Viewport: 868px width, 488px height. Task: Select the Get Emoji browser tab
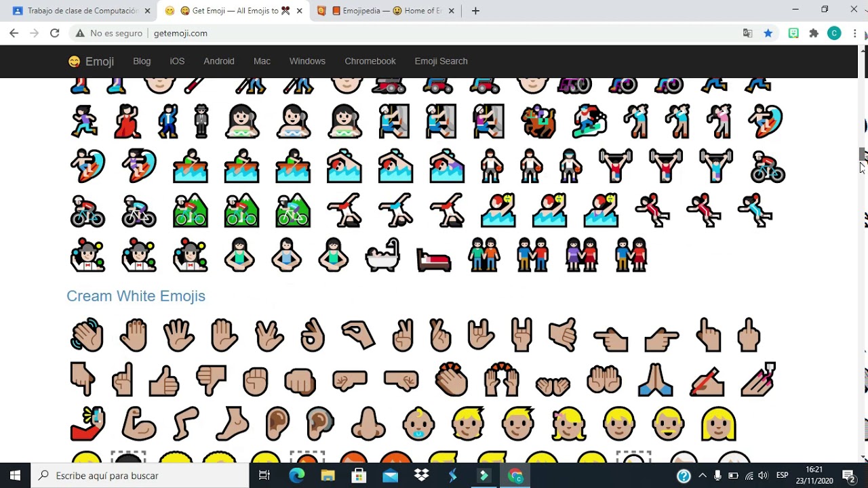point(233,11)
